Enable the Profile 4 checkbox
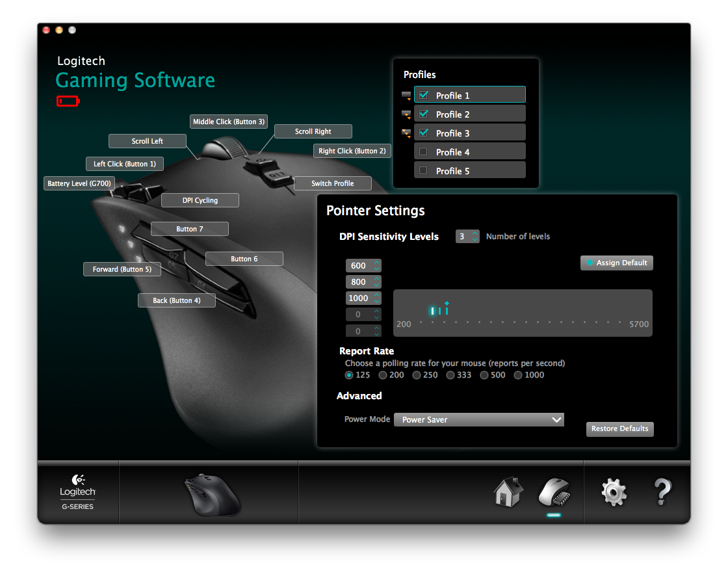 pos(423,151)
